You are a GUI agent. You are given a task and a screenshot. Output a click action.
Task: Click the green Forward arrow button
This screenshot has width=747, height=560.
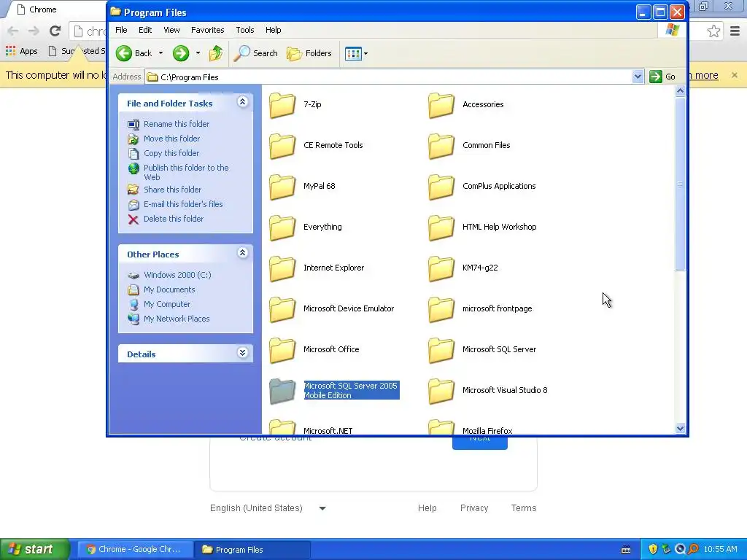click(x=181, y=53)
